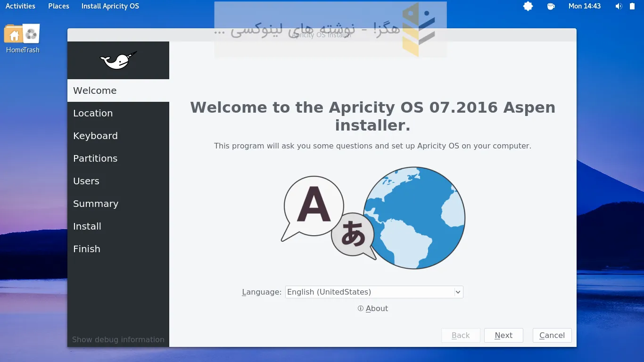The width and height of the screenshot is (644, 362).
Task: Open the Trash desktop icon
Action: (31, 33)
